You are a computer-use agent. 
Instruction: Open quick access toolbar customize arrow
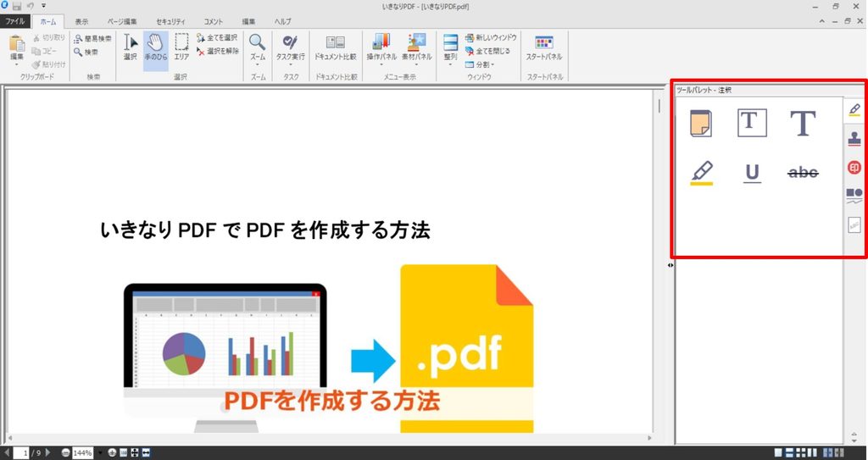44,6
